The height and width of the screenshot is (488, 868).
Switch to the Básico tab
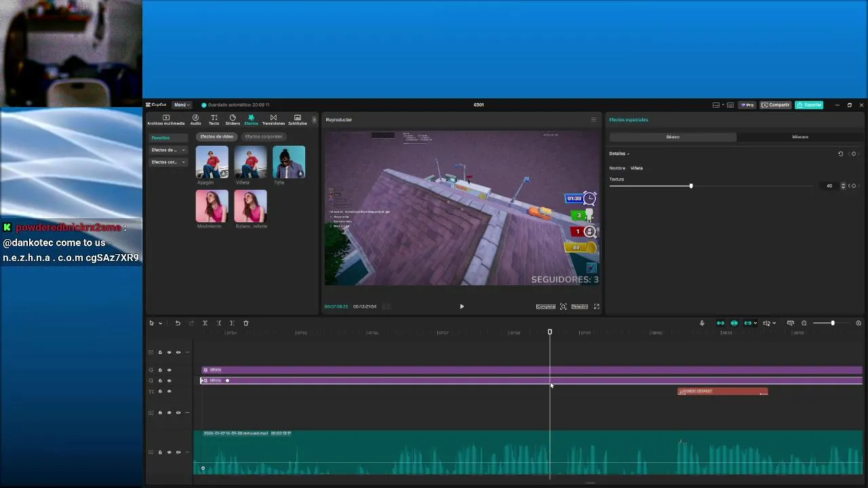pyautogui.click(x=673, y=137)
